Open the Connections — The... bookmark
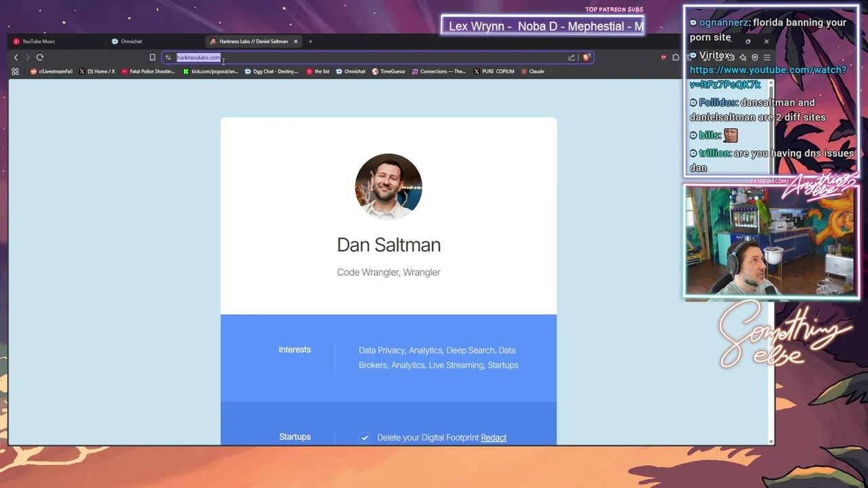 click(439, 71)
